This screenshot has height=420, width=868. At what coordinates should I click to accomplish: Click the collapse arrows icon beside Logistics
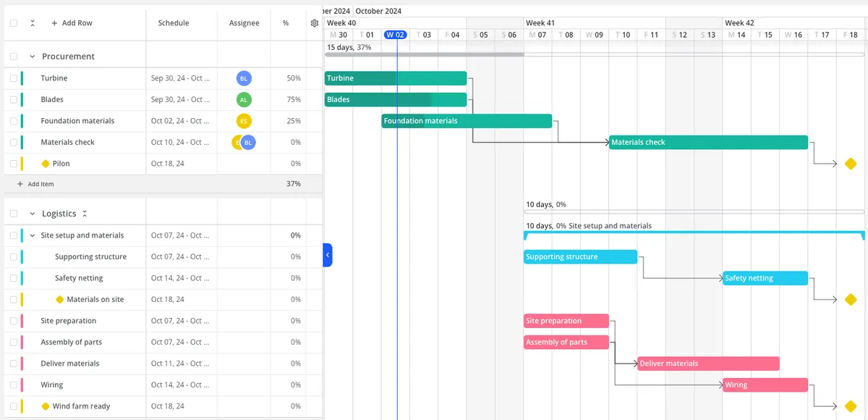pyautogui.click(x=85, y=214)
